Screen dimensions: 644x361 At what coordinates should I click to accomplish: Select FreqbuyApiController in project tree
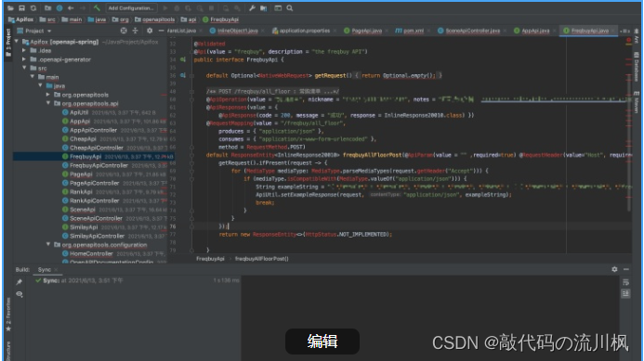99,165
